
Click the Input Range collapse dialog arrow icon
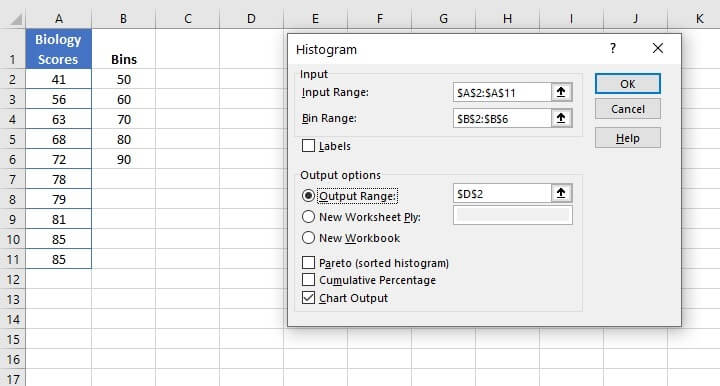pos(561,92)
